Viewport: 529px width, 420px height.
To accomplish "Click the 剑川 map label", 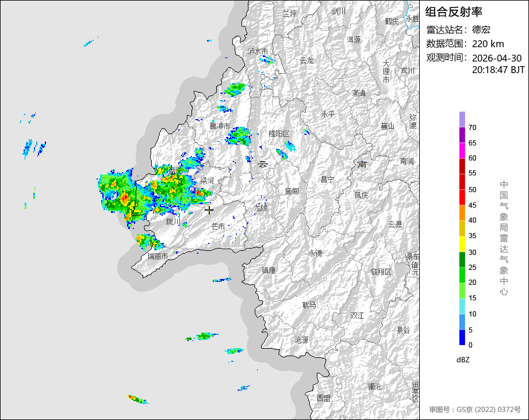I will (339, 11).
